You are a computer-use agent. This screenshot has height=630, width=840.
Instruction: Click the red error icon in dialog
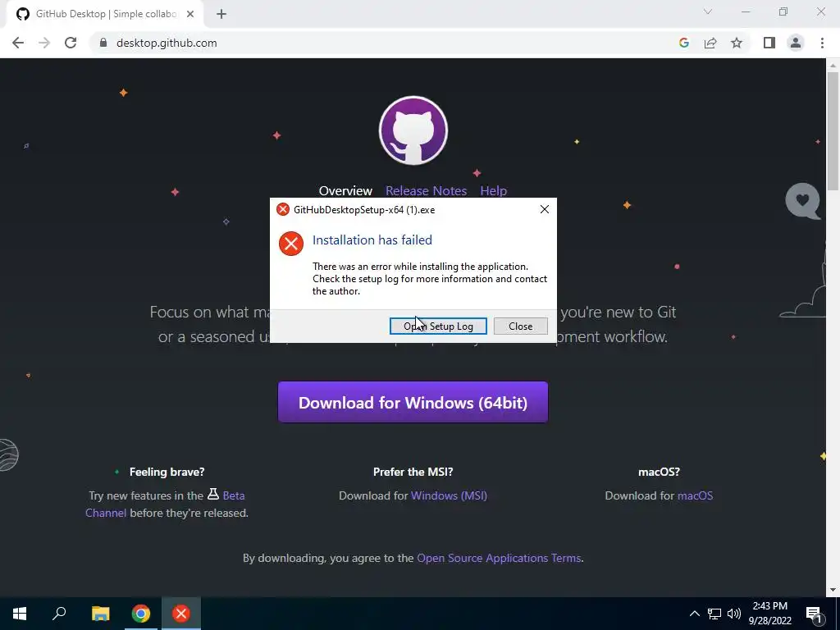(291, 243)
